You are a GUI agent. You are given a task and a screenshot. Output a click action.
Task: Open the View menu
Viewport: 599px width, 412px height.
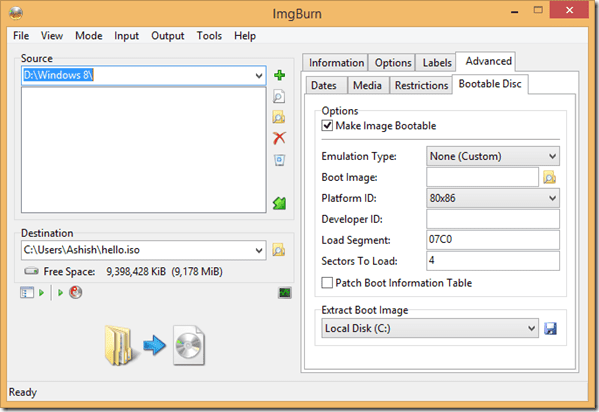[52, 36]
